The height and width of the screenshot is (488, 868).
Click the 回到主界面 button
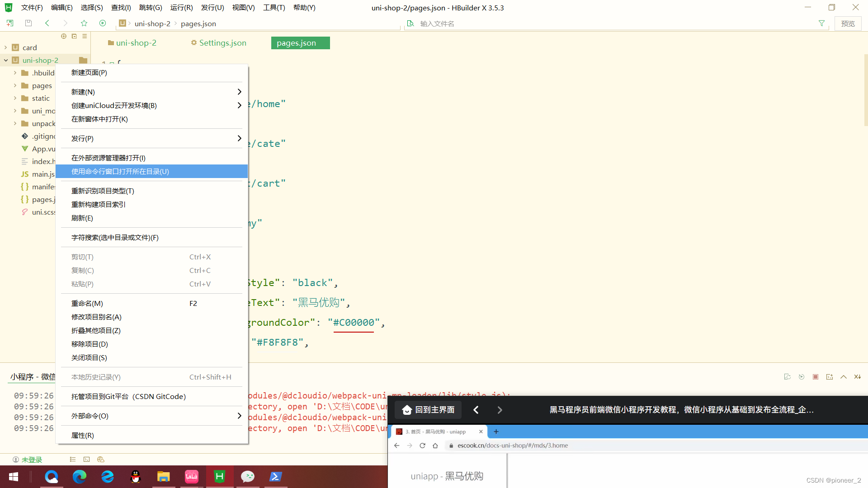click(x=428, y=410)
